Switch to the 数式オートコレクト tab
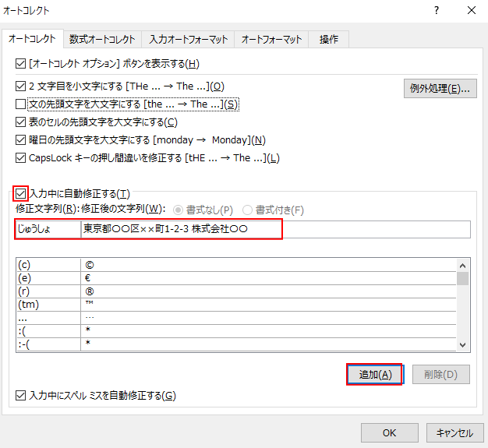Image resolution: width=488 pixels, height=448 pixels. pyautogui.click(x=102, y=40)
